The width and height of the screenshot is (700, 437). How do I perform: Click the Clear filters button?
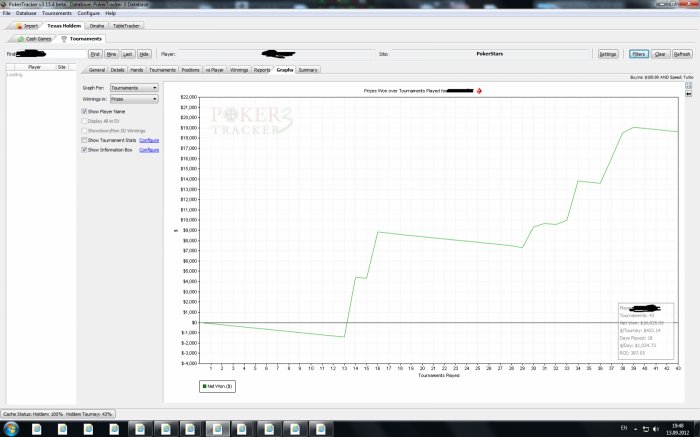click(660, 54)
